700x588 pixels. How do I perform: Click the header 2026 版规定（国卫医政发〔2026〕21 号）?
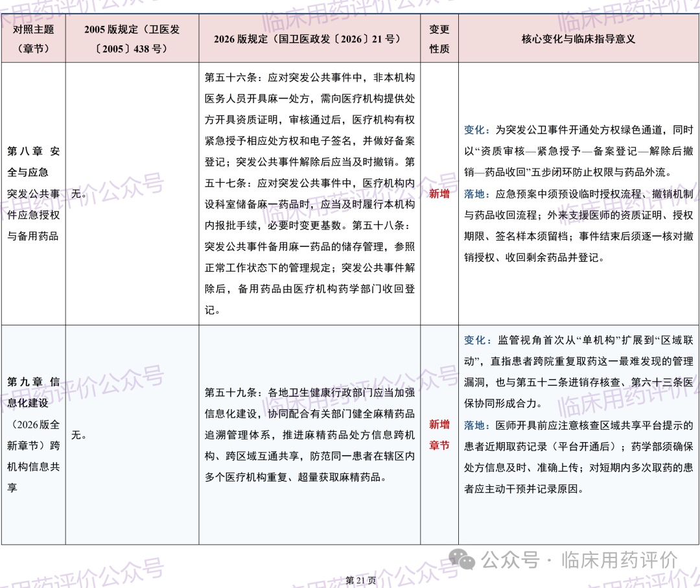309,39
